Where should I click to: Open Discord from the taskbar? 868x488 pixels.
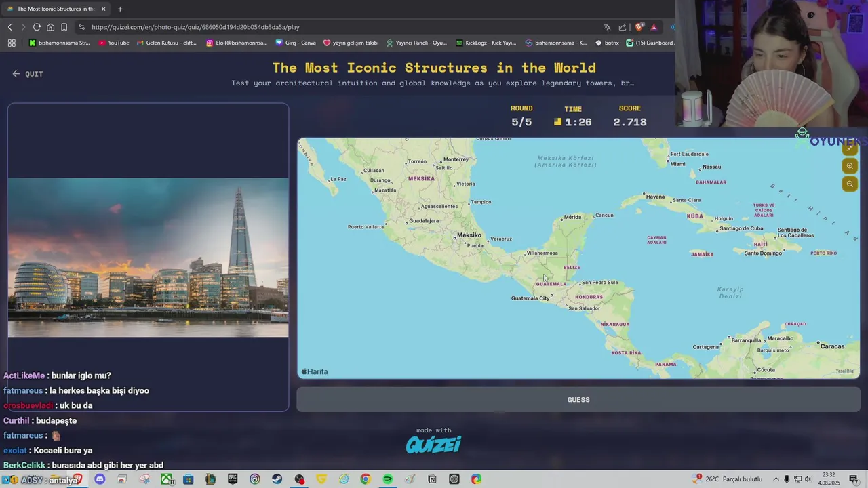tap(100, 479)
